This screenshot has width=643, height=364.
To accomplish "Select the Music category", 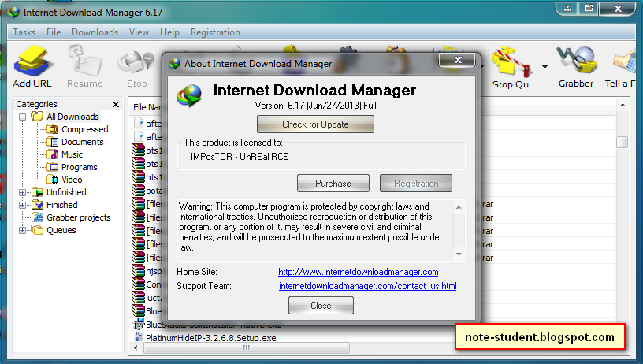I will pyautogui.click(x=72, y=154).
